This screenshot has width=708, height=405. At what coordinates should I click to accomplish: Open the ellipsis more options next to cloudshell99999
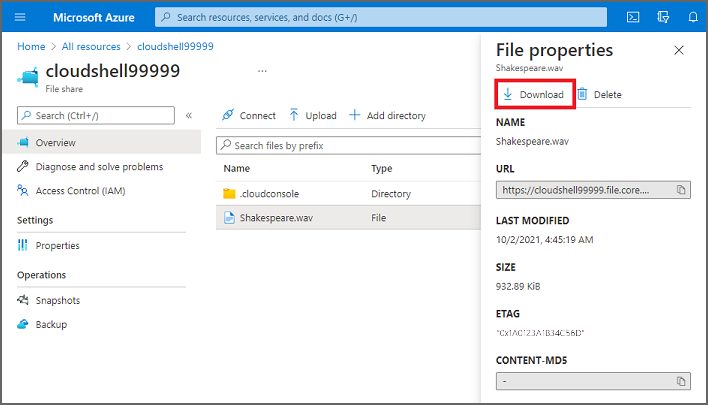[x=262, y=71]
